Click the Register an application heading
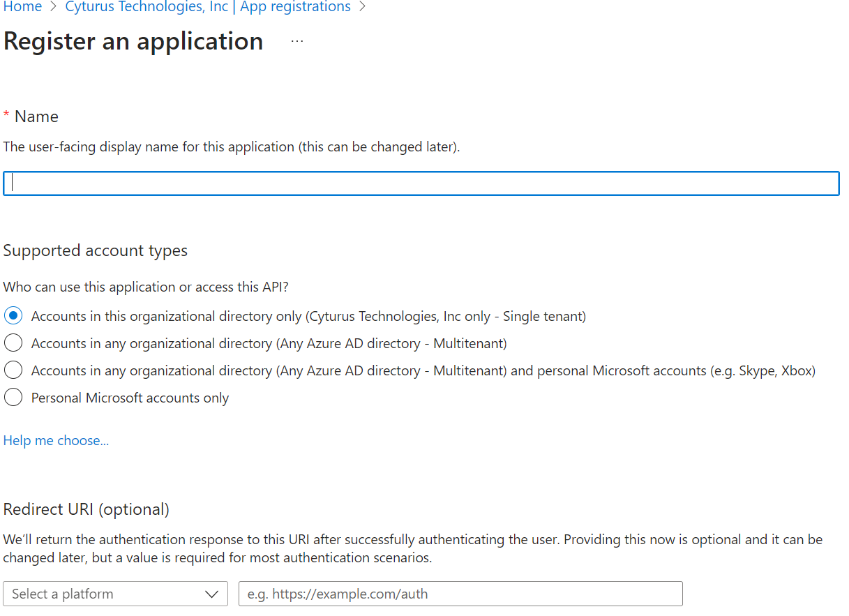The height and width of the screenshot is (616, 849). (133, 41)
